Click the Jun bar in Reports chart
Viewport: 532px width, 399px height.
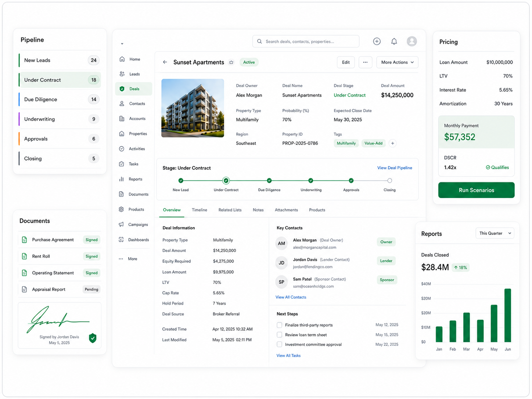[508, 315]
